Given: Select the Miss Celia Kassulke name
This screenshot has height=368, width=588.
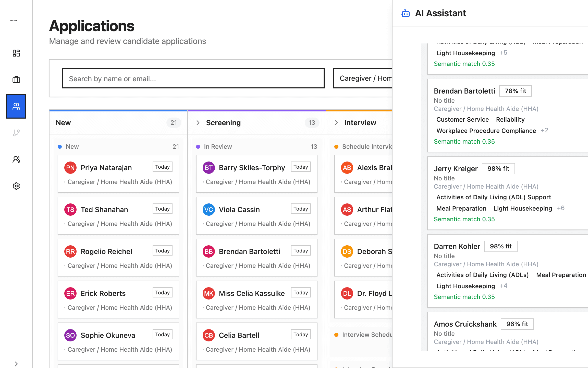Looking at the screenshot, I should [x=252, y=293].
